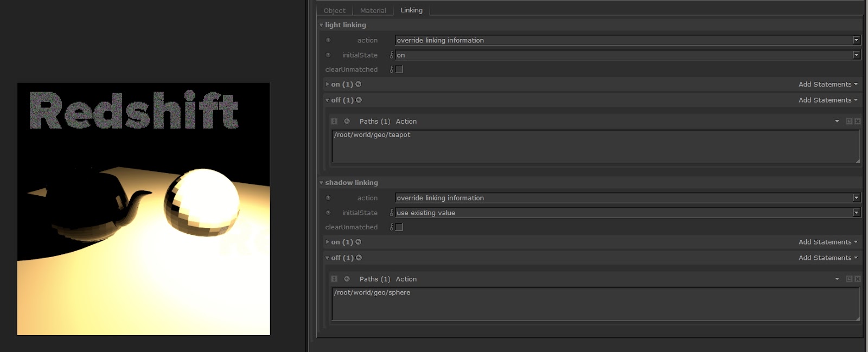Click Add Statements for shadow linking on group
Viewport: 868px width, 352px height.
pos(827,242)
